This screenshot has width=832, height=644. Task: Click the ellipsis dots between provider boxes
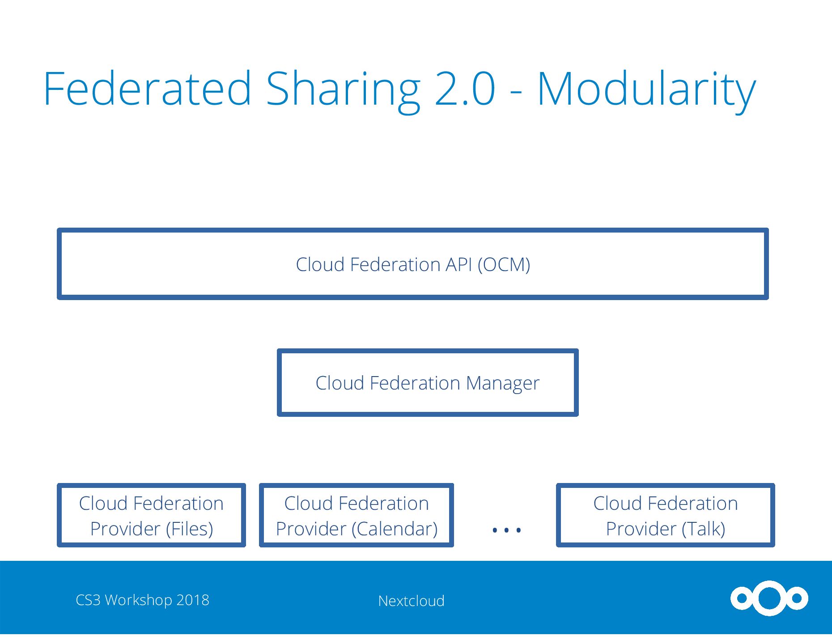pyautogui.click(x=506, y=530)
